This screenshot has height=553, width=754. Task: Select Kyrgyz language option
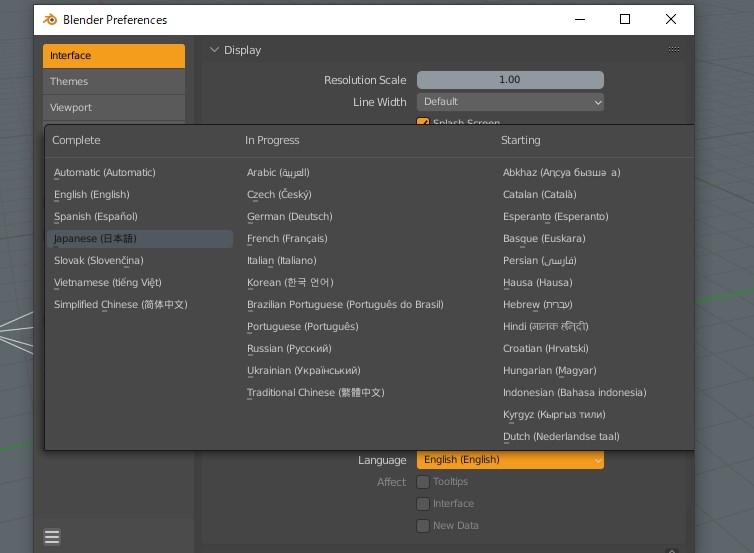click(554, 415)
